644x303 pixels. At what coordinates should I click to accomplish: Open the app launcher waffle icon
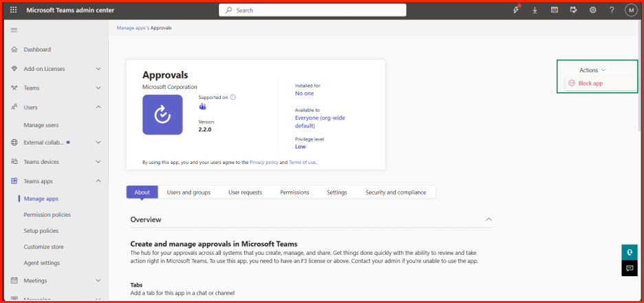(14, 10)
